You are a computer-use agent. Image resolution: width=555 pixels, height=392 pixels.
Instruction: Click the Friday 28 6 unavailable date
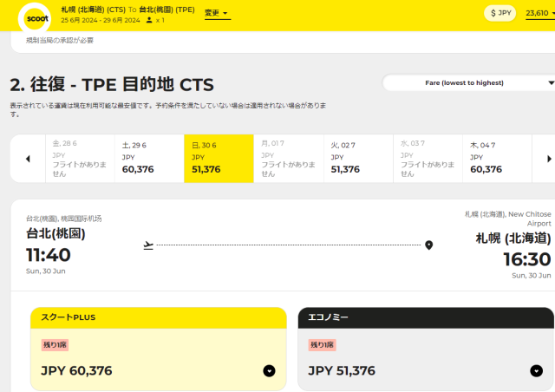coord(80,158)
